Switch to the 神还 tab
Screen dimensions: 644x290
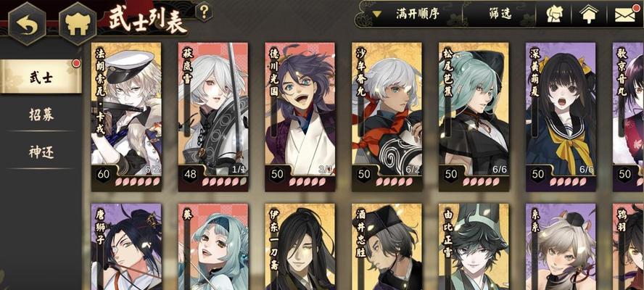(41, 152)
